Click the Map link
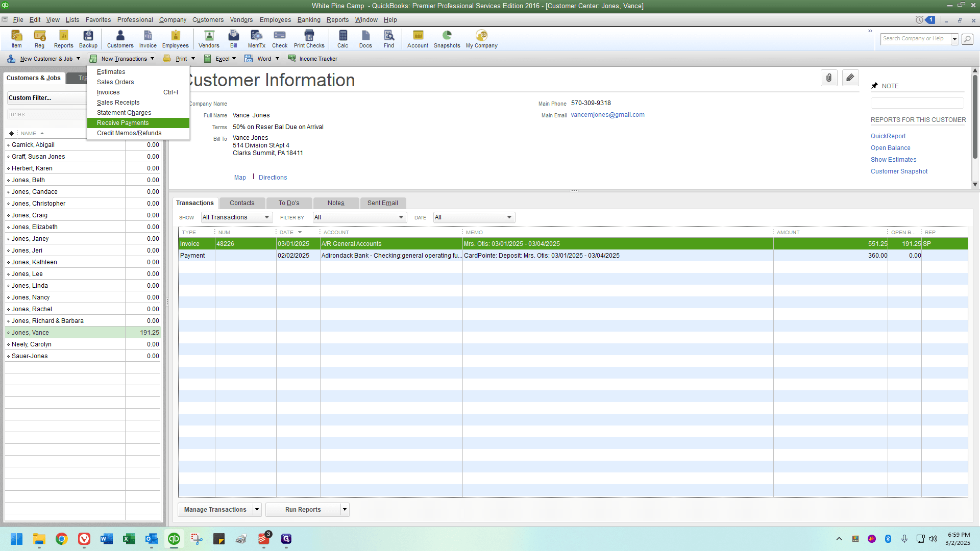The width and height of the screenshot is (980, 551). click(240, 178)
